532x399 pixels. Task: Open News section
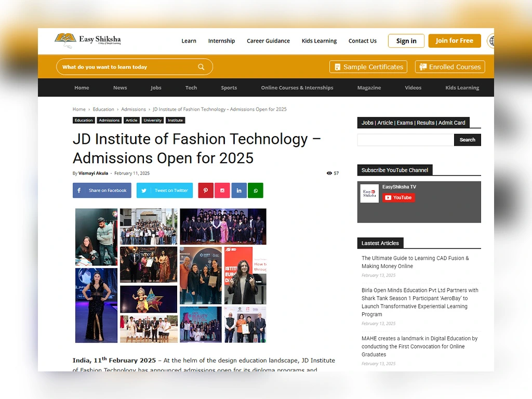[x=120, y=87]
